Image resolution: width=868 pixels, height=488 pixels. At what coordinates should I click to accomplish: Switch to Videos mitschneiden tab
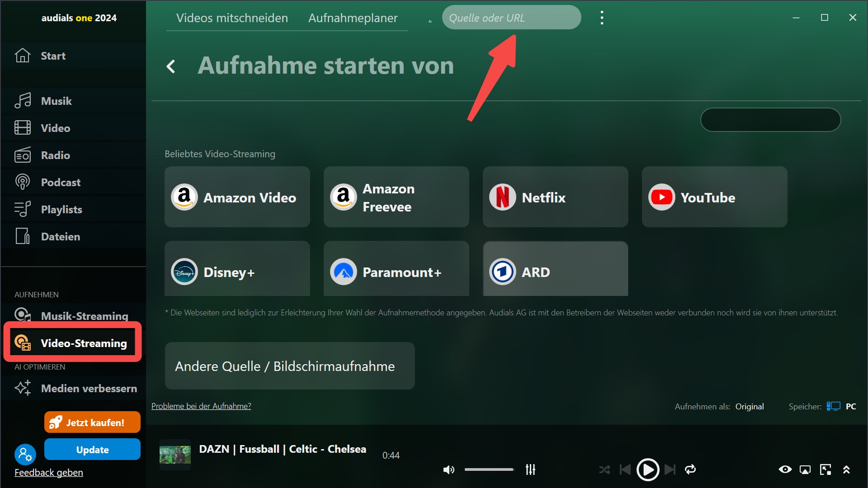click(x=232, y=18)
